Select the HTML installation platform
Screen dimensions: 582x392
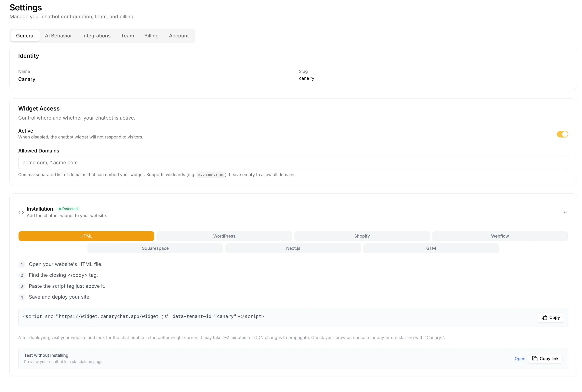pyautogui.click(x=86, y=236)
